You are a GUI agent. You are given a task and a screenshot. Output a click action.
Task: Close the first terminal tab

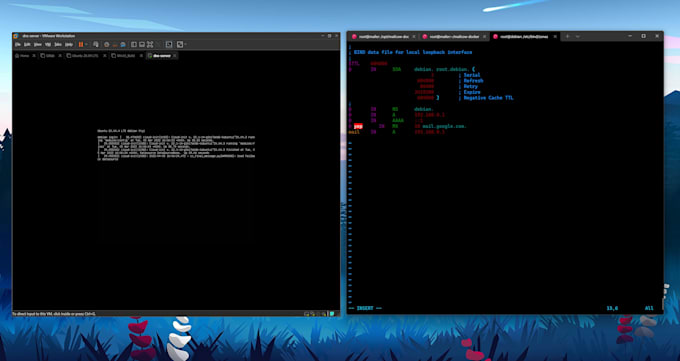pos(414,37)
